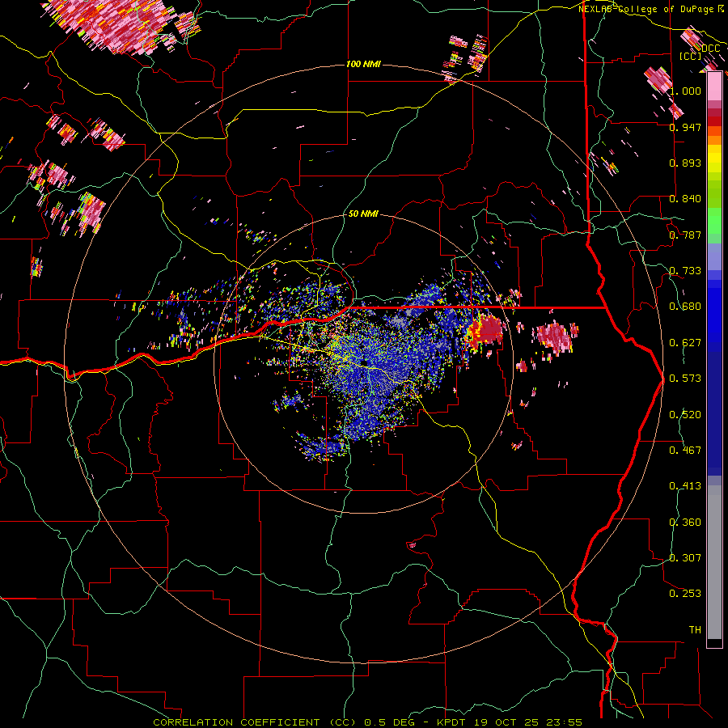Click the 0.840 color scale value
Screen dimensions: 728x728
pyautogui.click(x=685, y=199)
